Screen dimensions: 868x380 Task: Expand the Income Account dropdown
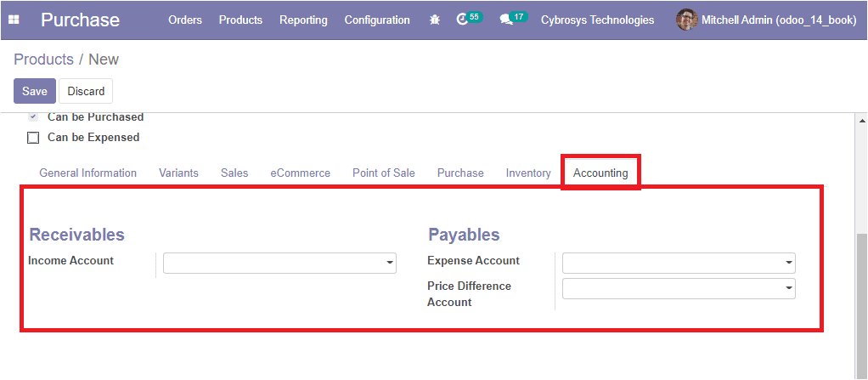[279, 264]
